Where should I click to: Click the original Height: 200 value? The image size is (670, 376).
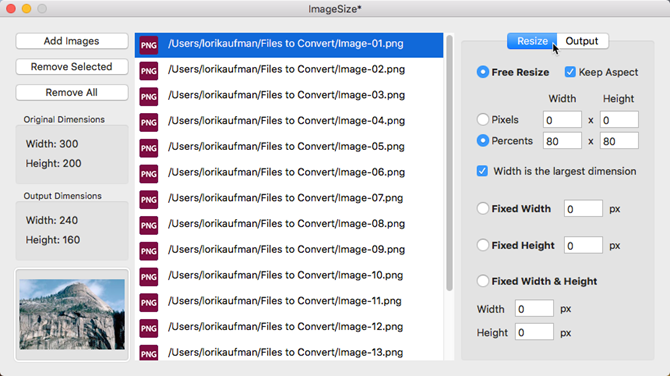(x=53, y=163)
